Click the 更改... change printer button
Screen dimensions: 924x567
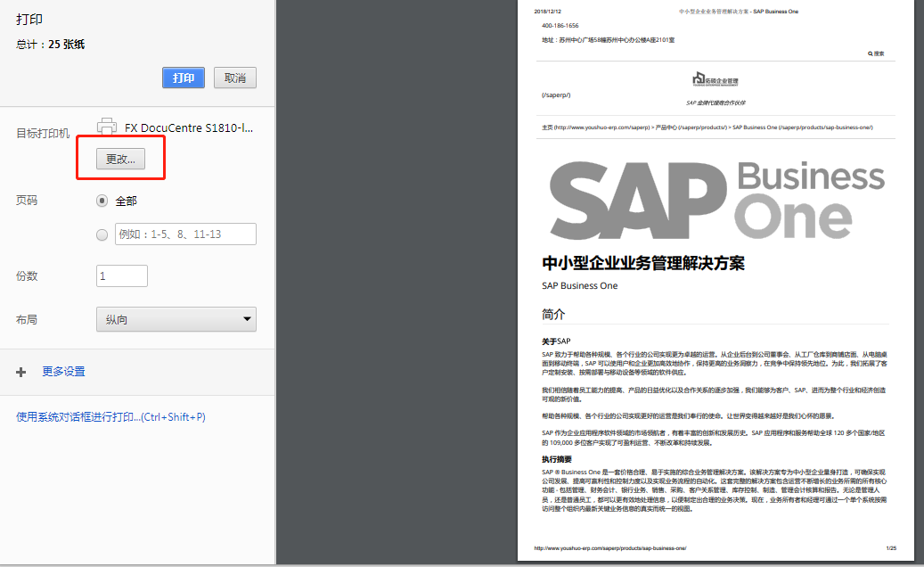pyautogui.click(x=121, y=160)
